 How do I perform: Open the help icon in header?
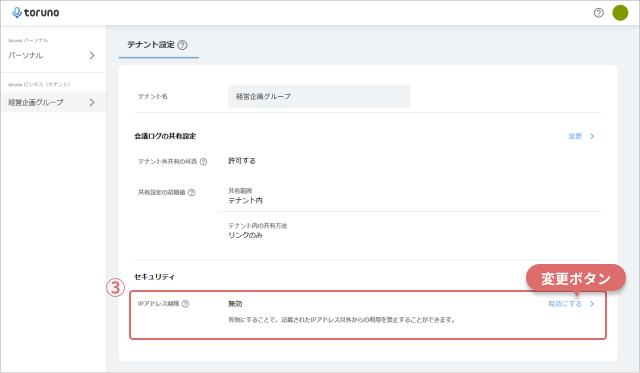click(x=598, y=13)
